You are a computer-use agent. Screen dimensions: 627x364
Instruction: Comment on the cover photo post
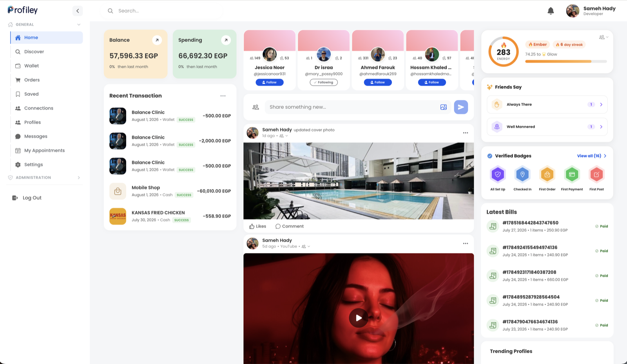pyautogui.click(x=289, y=226)
